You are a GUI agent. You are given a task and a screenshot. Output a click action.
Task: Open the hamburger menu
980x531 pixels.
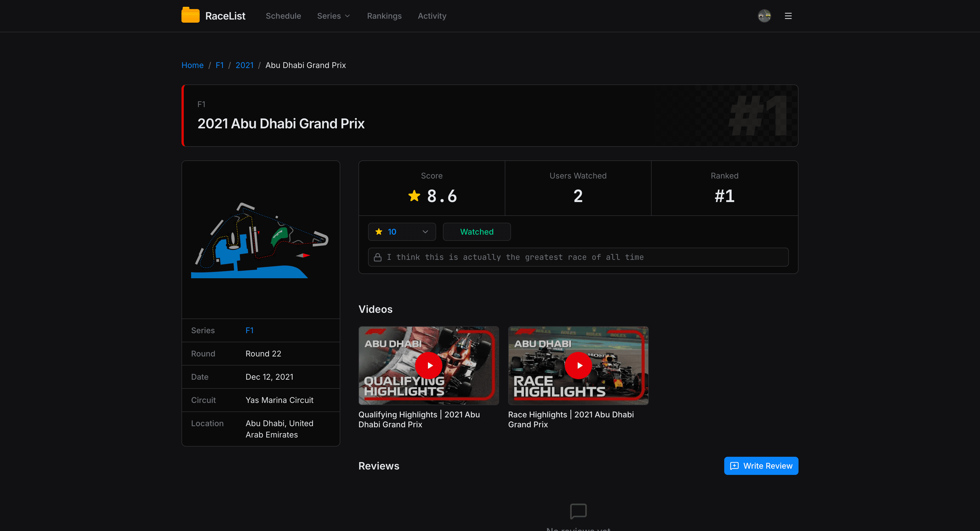click(x=788, y=16)
